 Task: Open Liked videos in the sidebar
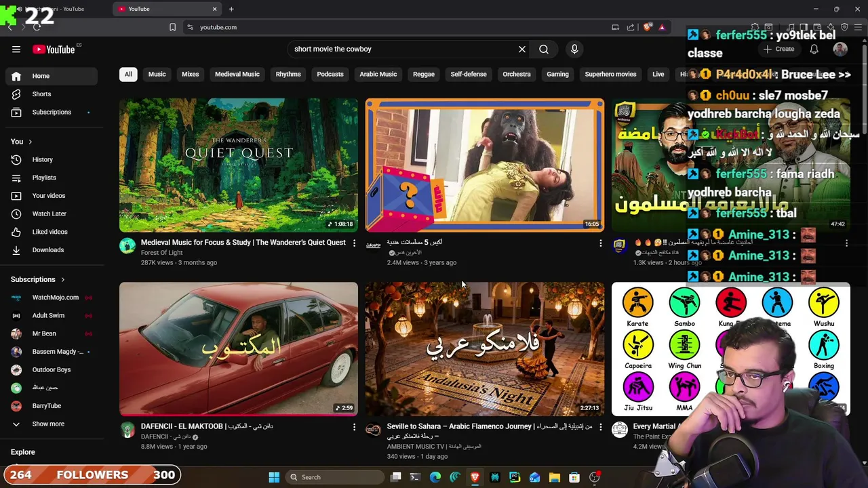point(52,232)
